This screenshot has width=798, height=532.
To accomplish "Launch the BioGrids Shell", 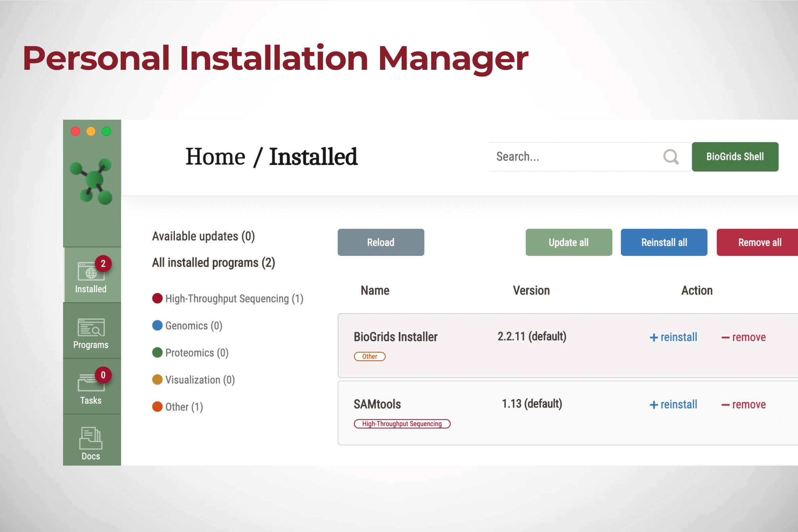I will tap(735, 157).
